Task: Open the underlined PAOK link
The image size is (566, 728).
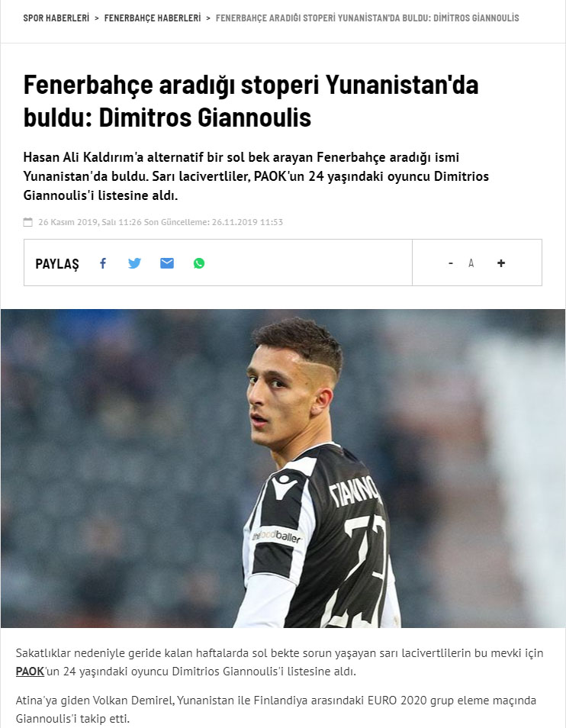Action: pyautogui.click(x=30, y=672)
